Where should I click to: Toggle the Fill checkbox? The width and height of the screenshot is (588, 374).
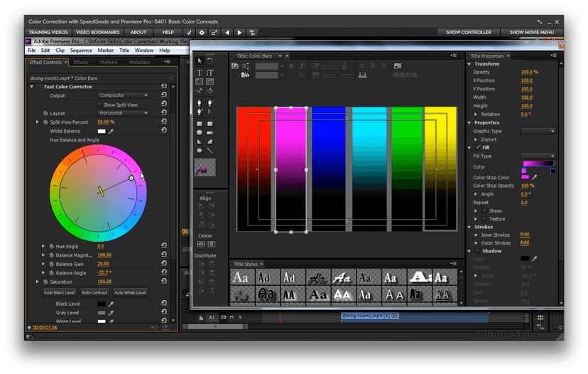click(478, 147)
